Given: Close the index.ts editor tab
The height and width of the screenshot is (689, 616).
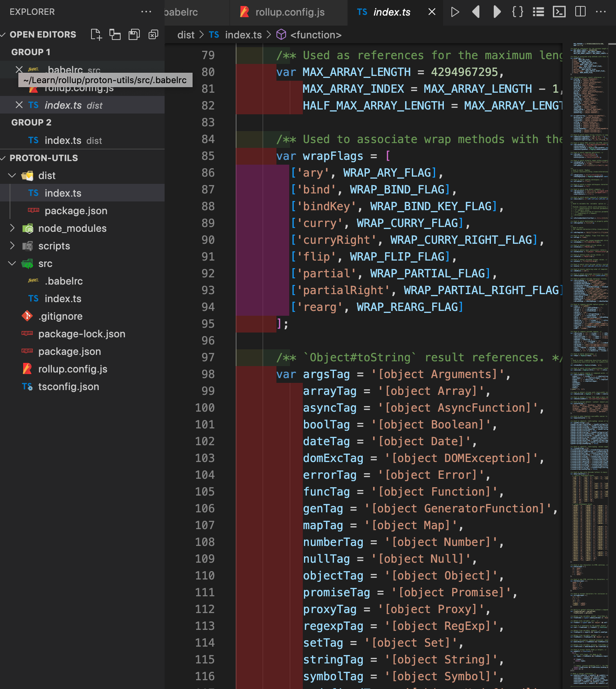Looking at the screenshot, I should 432,12.
